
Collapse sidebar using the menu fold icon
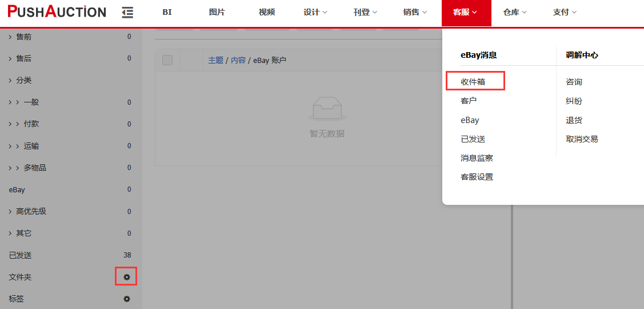tap(127, 13)
